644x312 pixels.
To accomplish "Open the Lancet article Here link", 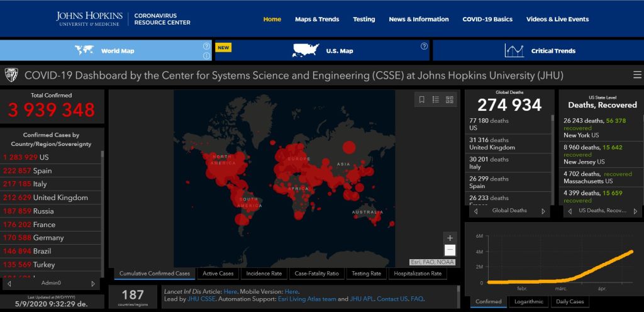I will tap(230, 291).
